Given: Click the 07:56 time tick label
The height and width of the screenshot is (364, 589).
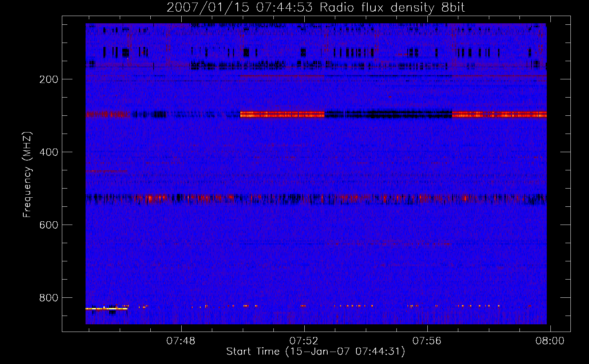Looking at the screenshot, I should coord(427,341).
